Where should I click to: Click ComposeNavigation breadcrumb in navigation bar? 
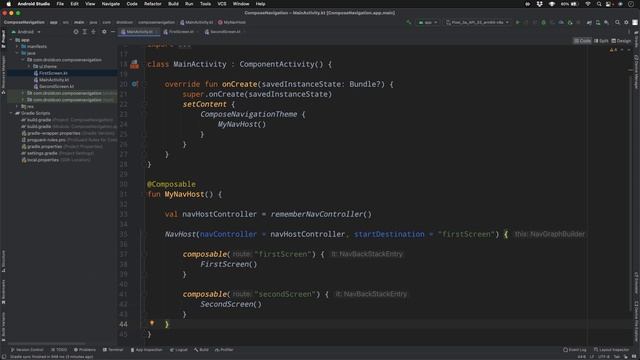[24, 22]
